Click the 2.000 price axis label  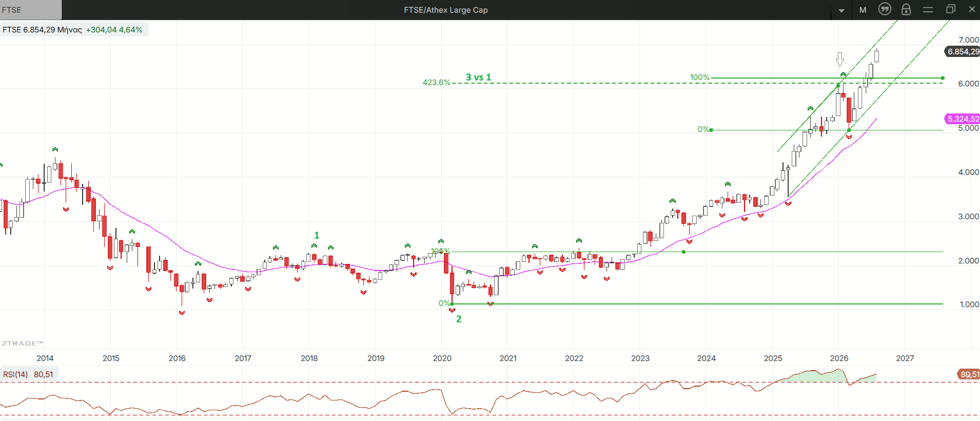pyautogui.click(x=969, y=261)
